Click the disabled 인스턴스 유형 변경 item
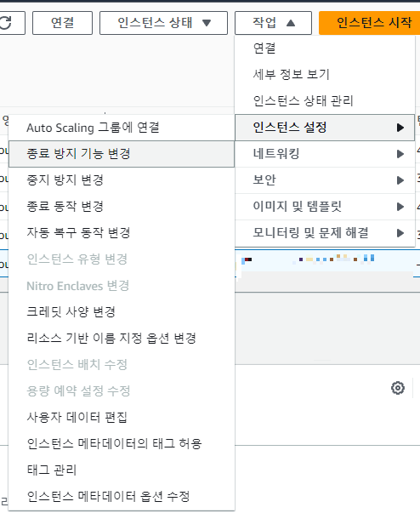420x513 pixels. 122,259
